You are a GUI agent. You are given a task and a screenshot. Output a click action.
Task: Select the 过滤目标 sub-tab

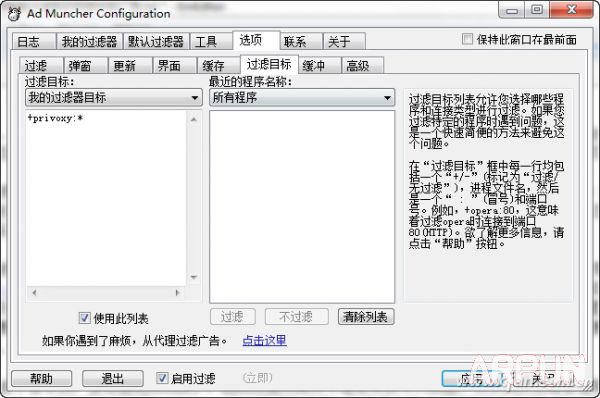pos(269,64)
